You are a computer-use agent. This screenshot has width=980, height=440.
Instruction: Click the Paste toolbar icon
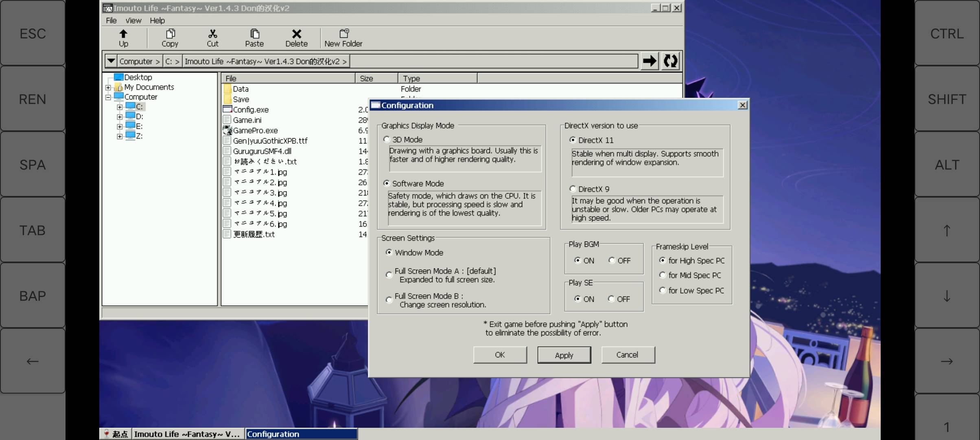(x=254, y=37)
